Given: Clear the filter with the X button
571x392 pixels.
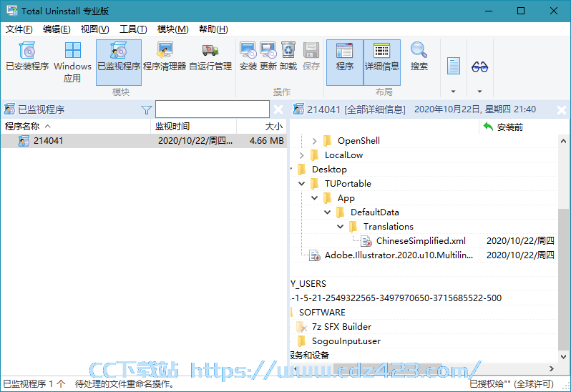Looking at the screenshot, I should coord(278,109).
